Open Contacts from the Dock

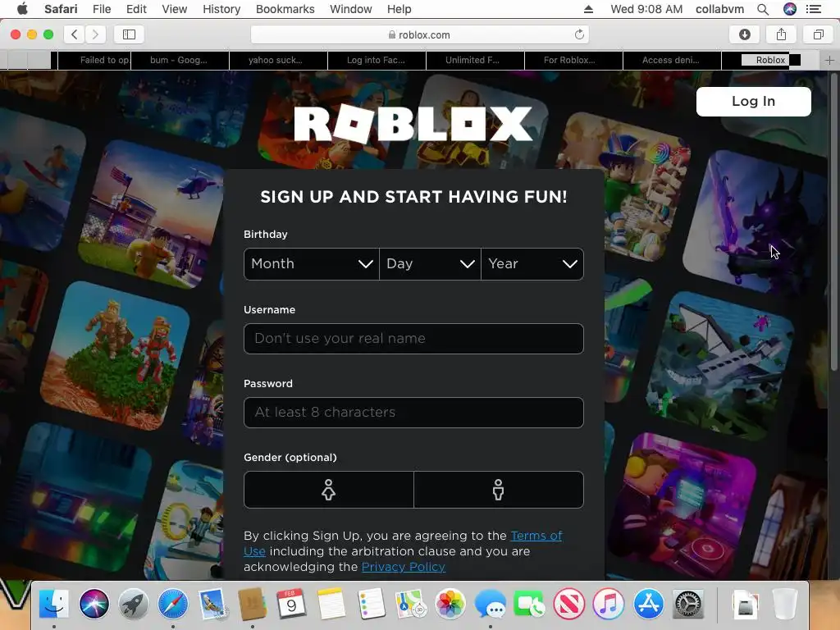coord(253,604)
